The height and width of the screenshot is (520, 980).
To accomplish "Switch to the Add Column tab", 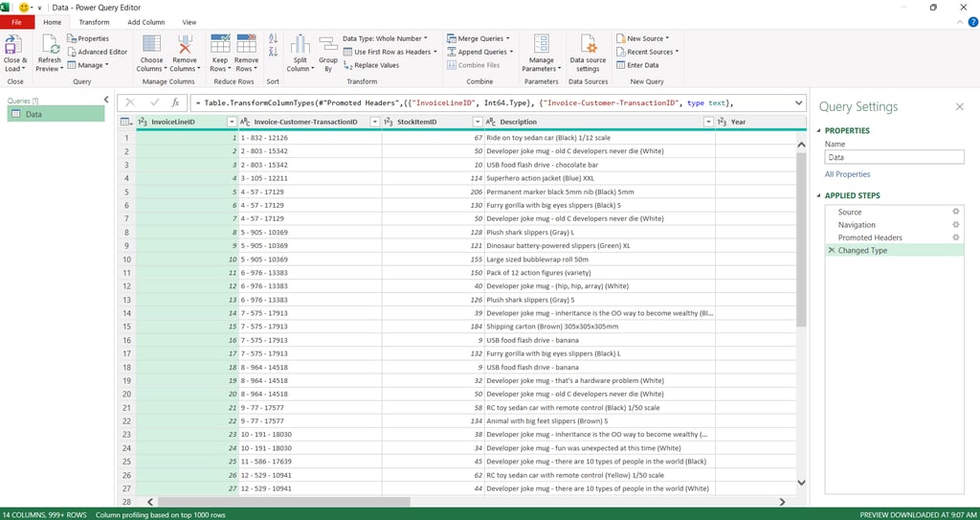I will point(145,22).
